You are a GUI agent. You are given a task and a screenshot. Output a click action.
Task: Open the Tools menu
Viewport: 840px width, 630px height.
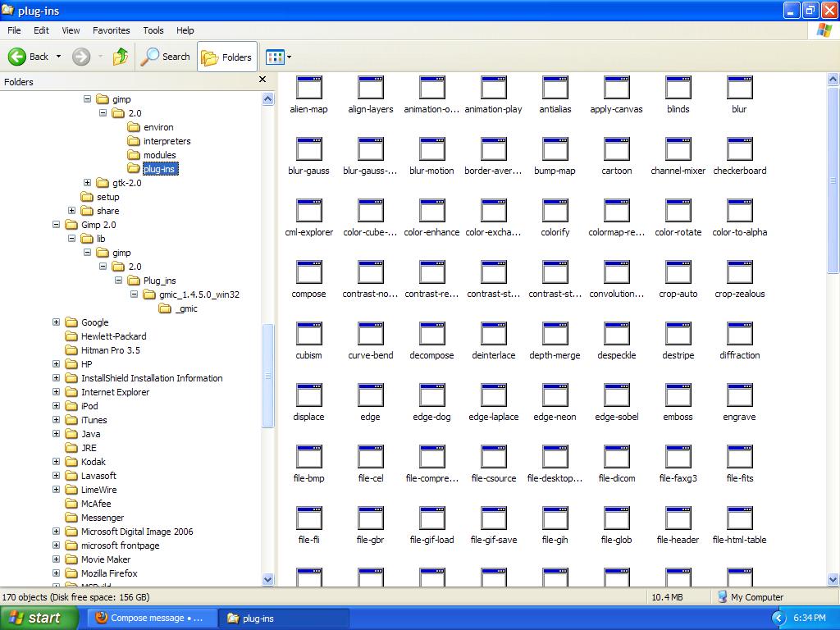[x=153, y=30]
